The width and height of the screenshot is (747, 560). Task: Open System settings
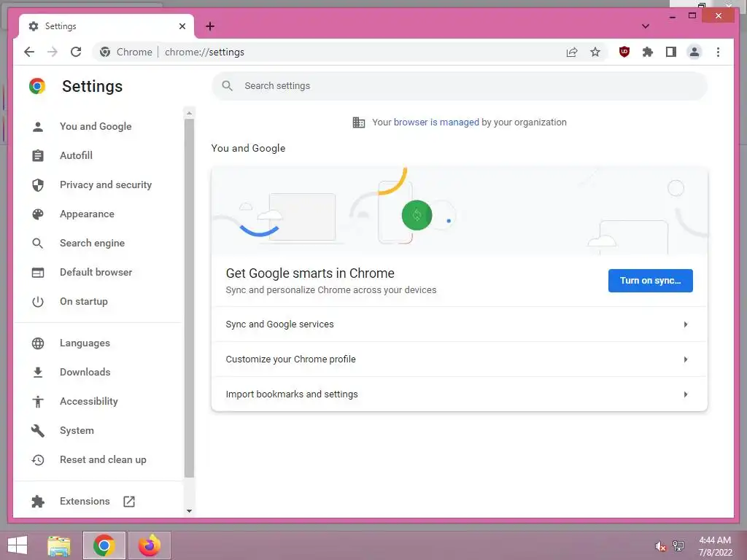click(77, 430)
